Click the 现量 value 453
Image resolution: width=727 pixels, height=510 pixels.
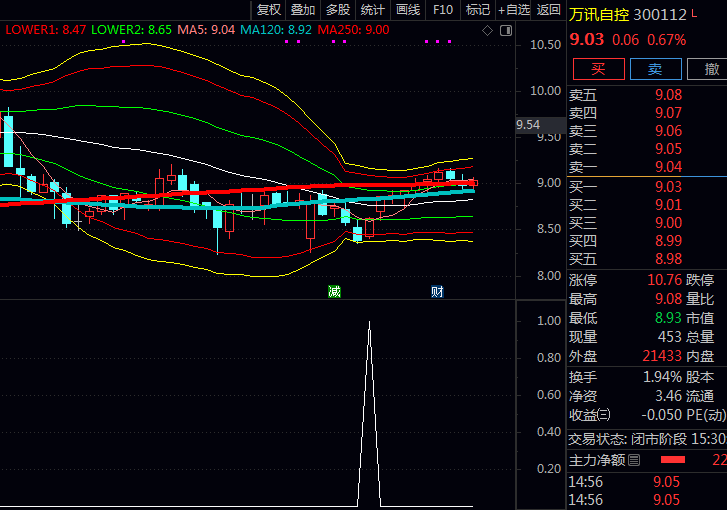click(x=670, y=337)
